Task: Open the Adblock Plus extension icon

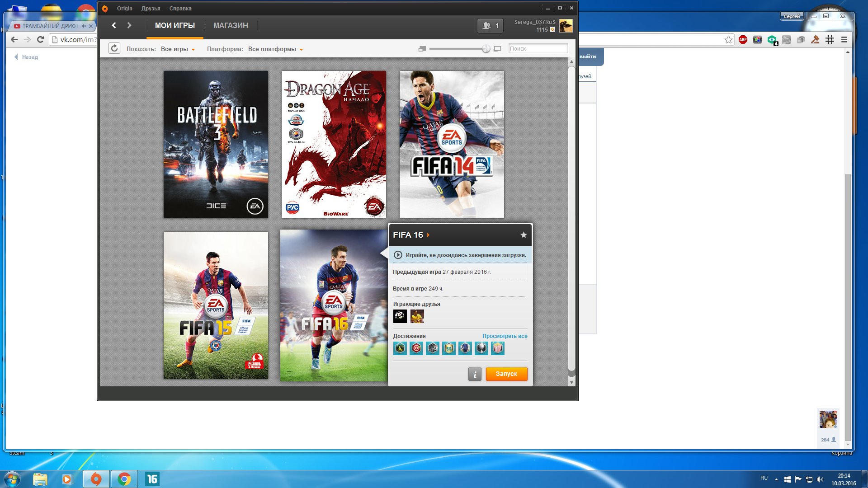Action: tap(743, 40)
